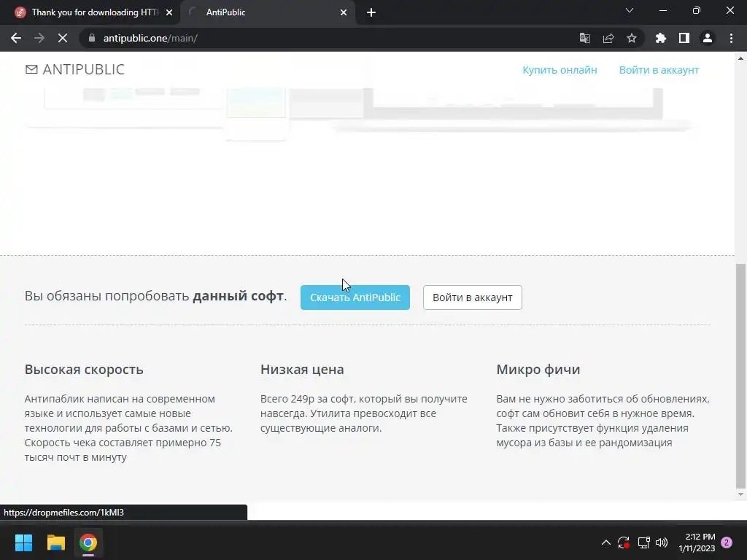Click the forward navigation arrow

(x=39, y=38)
